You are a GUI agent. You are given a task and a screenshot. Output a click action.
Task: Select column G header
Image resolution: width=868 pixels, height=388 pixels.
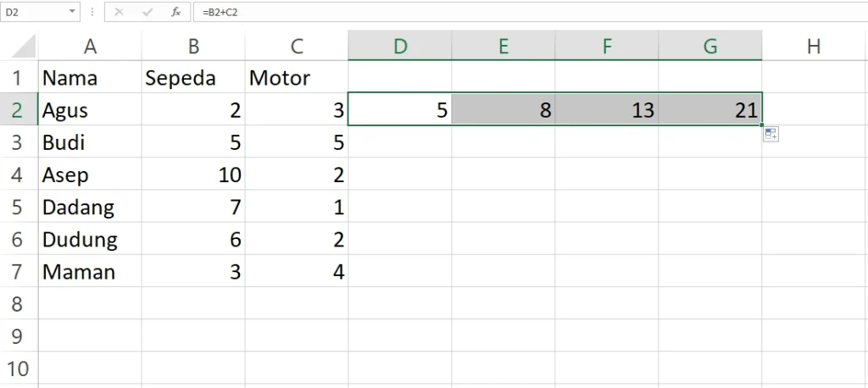click(710, 47)
